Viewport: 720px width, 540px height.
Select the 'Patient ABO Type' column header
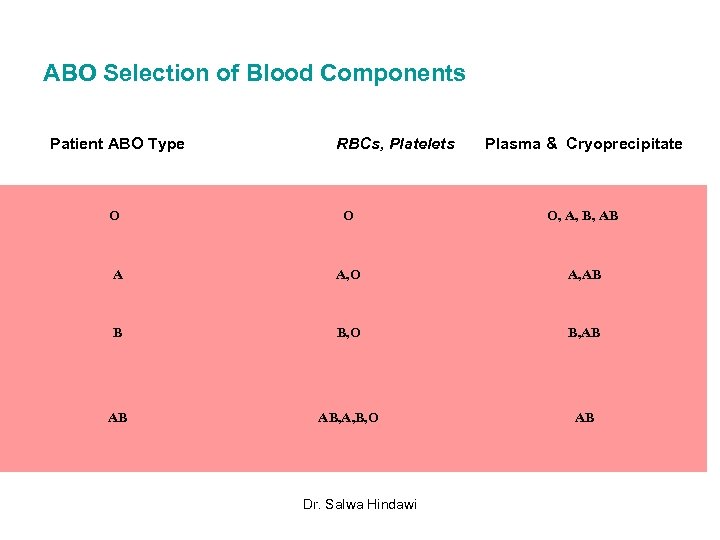point(117,144)
